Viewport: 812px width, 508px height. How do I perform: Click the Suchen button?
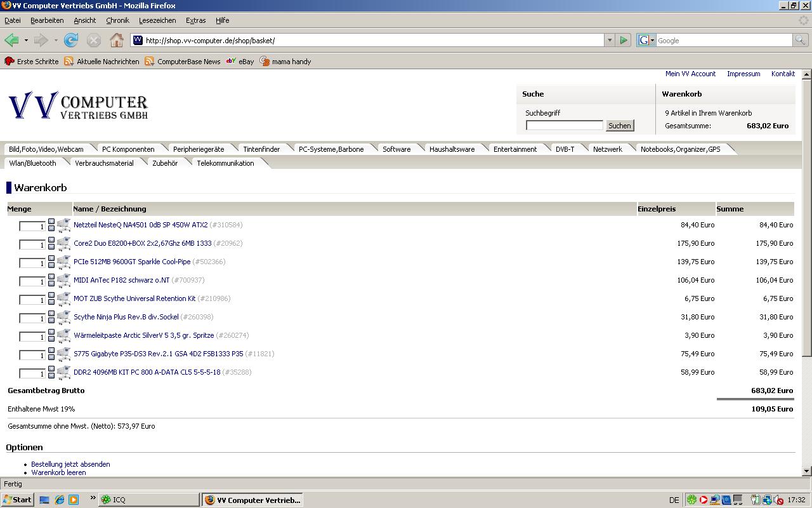click(x=620, y=126)
